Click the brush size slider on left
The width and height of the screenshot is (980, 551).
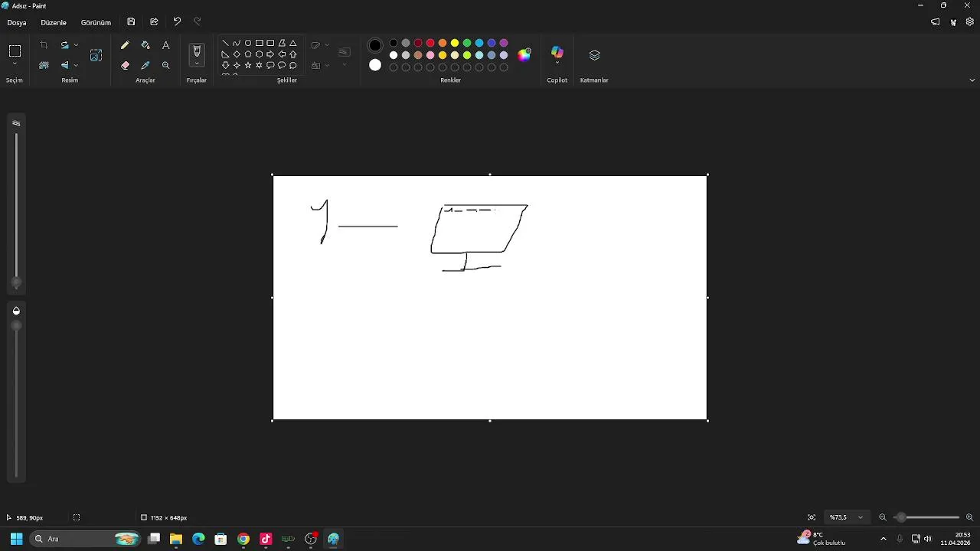(16, 210)
